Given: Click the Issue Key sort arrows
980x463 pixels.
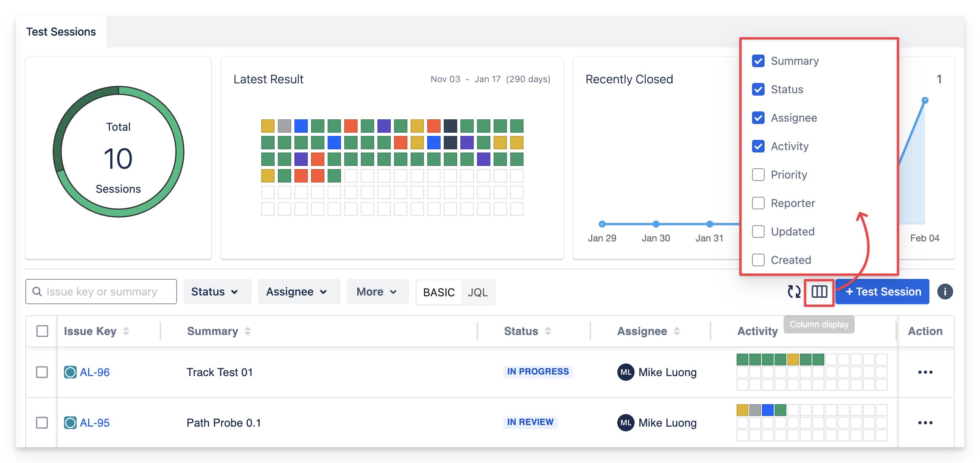Looking at the screenshot, I should 126,331.
